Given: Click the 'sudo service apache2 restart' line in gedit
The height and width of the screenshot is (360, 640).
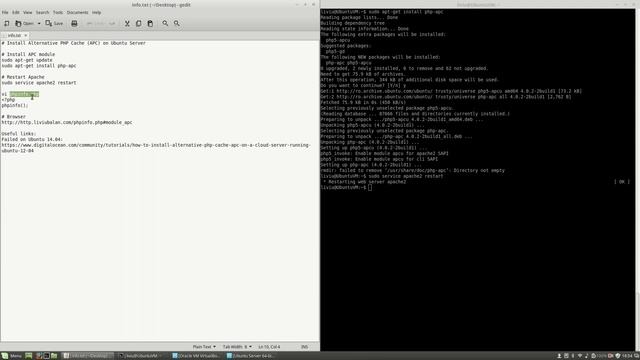Looking at the screenshot, I should coord(39,82).
